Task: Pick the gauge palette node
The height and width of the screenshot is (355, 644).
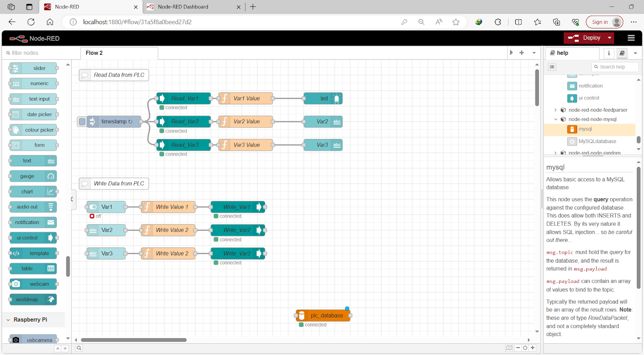Action: click(x=33, y=176)
